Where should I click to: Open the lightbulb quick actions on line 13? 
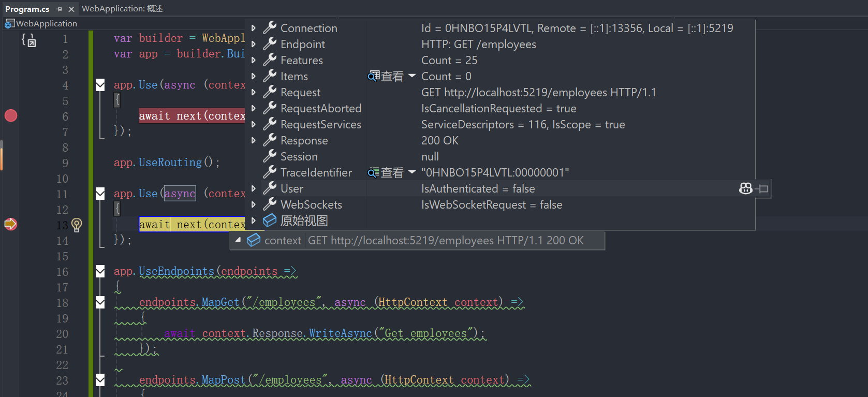[x=77, y=225]
